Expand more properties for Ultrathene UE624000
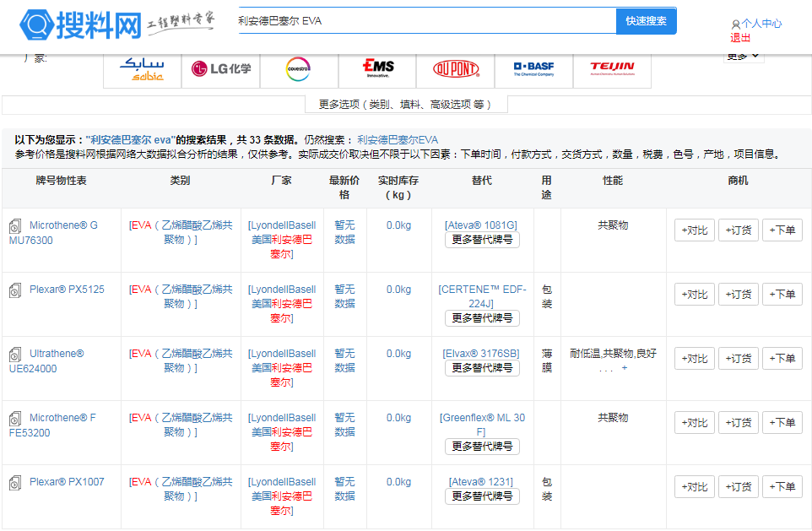The width and height of the screenshot is (812, 531). [625, 368]
